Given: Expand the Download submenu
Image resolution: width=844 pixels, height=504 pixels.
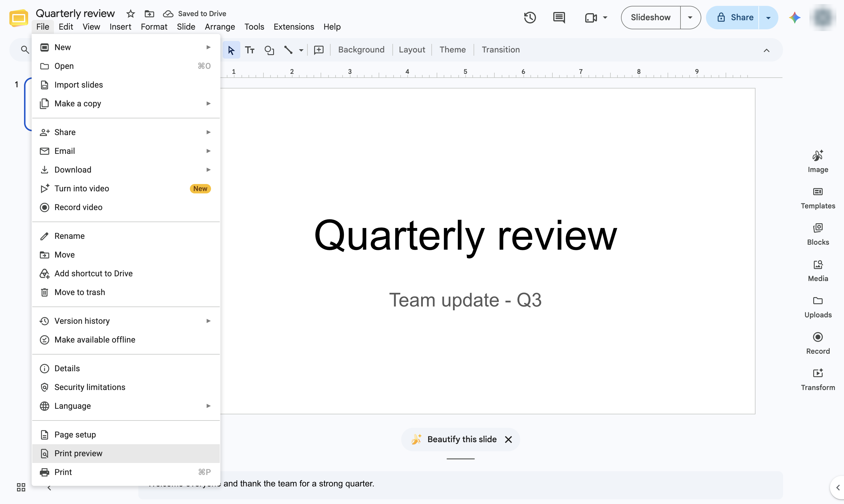Looking at the screenshot, I should (x=126, y=170).
